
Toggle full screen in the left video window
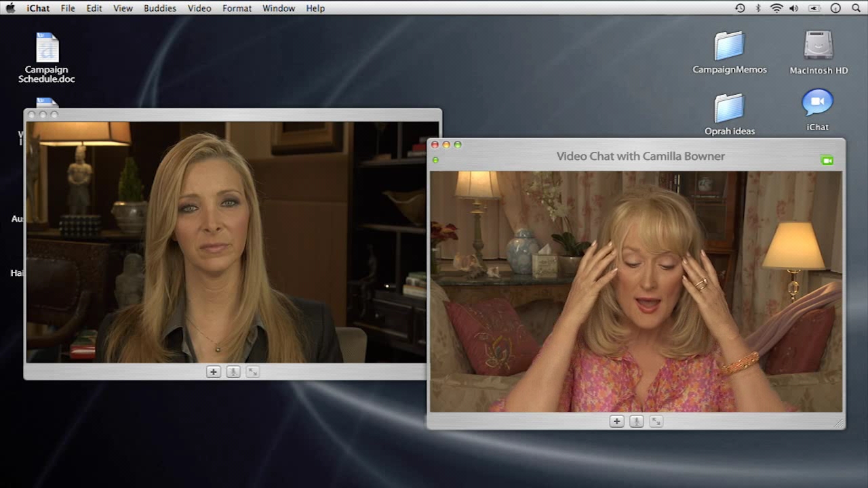252,371
